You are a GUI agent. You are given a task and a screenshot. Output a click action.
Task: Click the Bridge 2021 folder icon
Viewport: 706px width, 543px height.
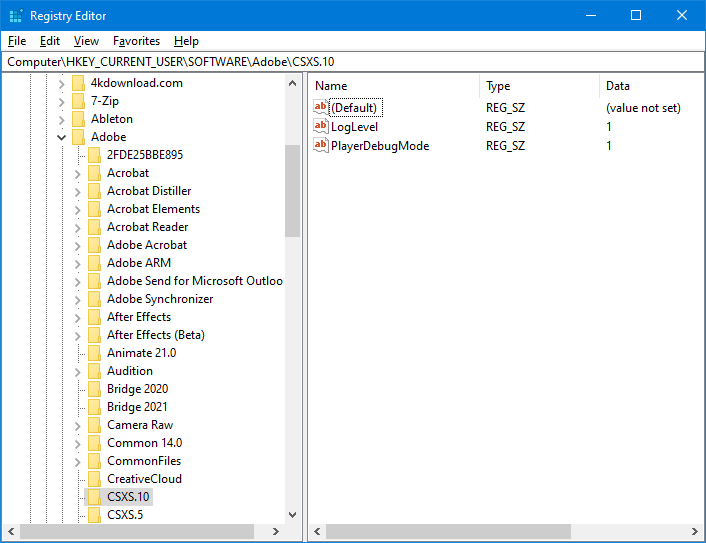95,407
